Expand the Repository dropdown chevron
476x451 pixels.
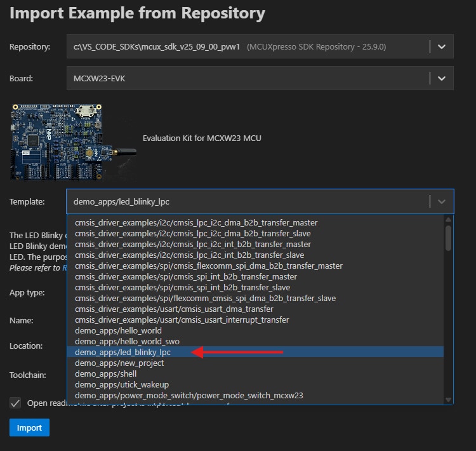click(442, 47)
